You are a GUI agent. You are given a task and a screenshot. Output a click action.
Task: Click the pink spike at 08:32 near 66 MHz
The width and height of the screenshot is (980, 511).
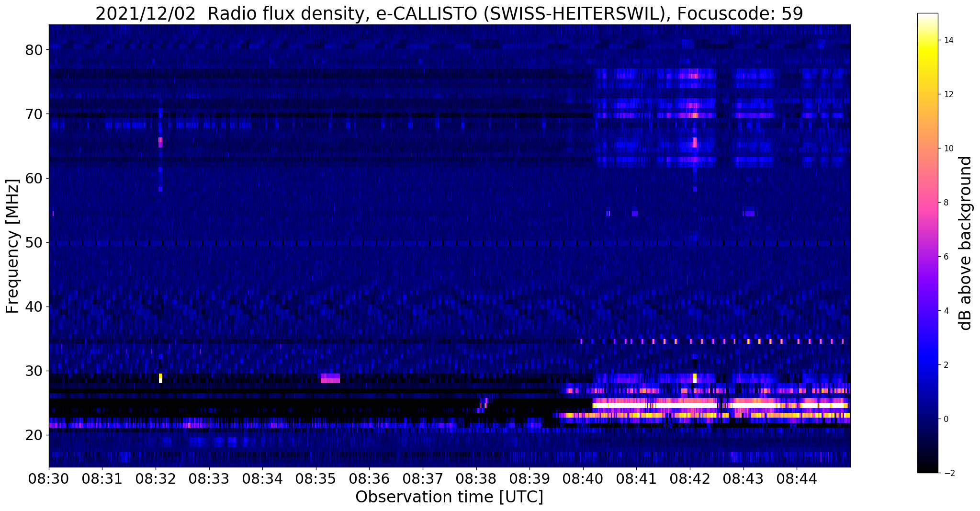(160, 142)
